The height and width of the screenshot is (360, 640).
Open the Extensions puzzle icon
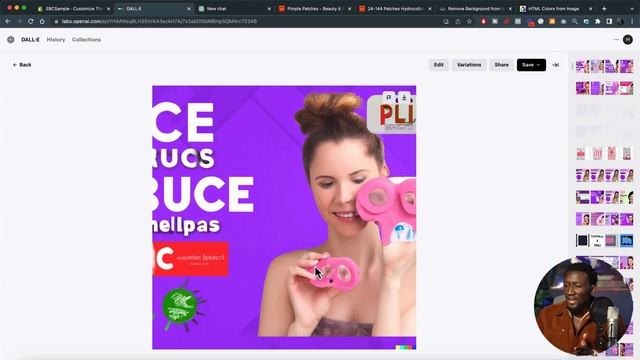pos(598,21)
